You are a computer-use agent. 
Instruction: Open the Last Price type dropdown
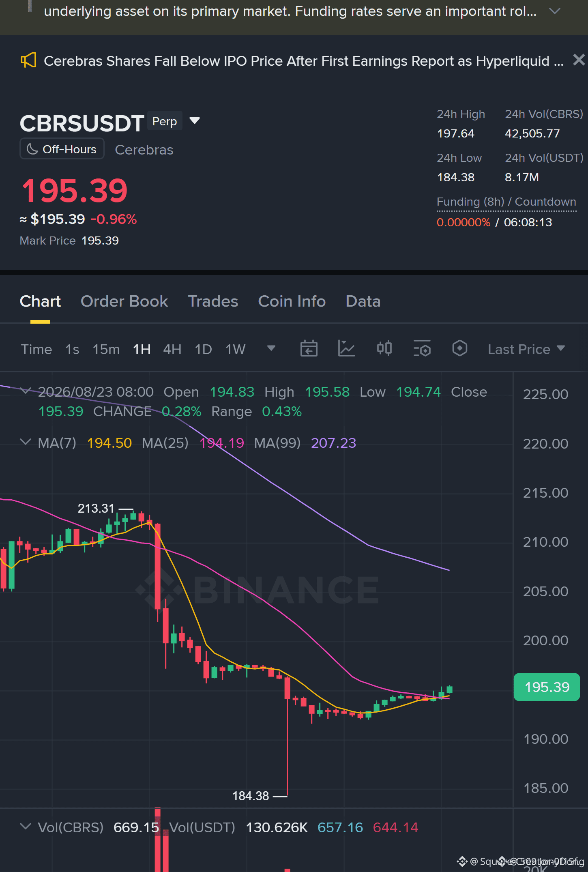[526, 349]
